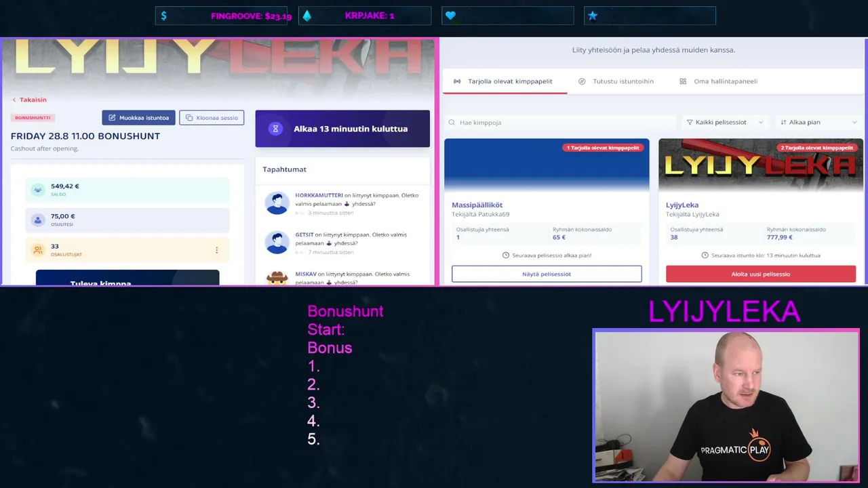Click the star icon in the top overlay
The image size is (868, 488).
[593, 16]
